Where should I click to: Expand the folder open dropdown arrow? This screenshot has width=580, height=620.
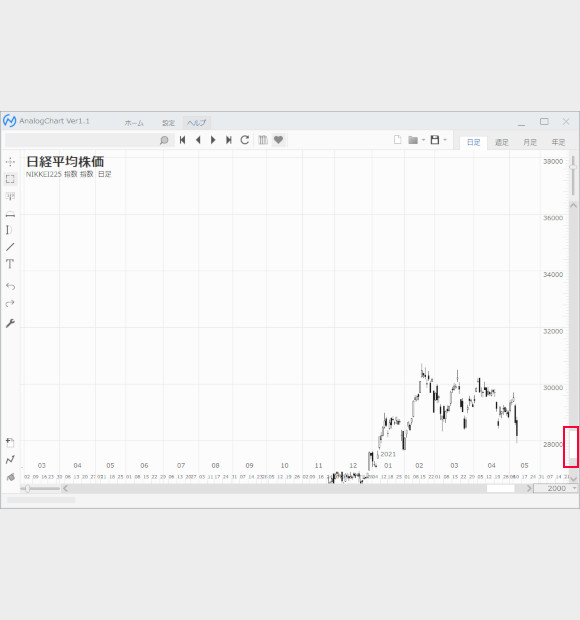[423, 140]
